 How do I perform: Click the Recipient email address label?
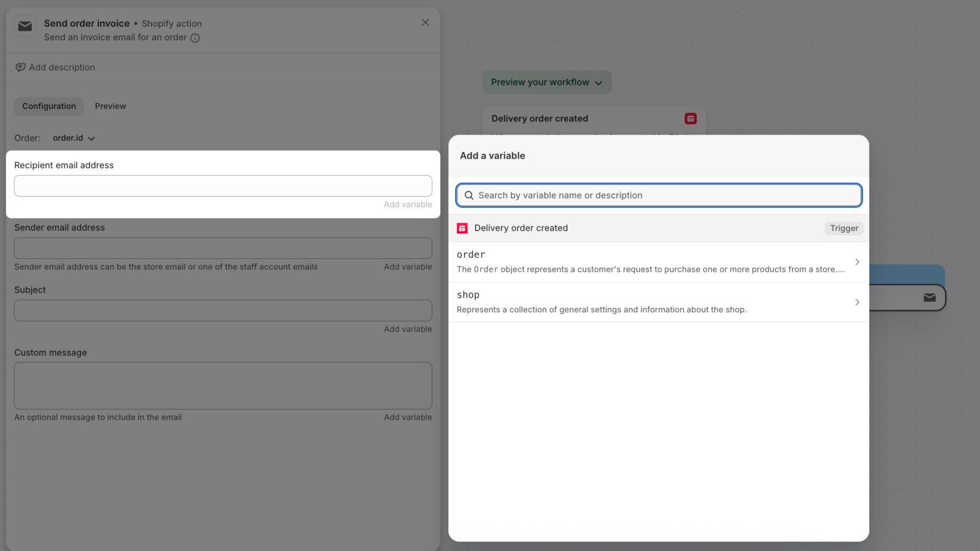click(x=64, y=165)
